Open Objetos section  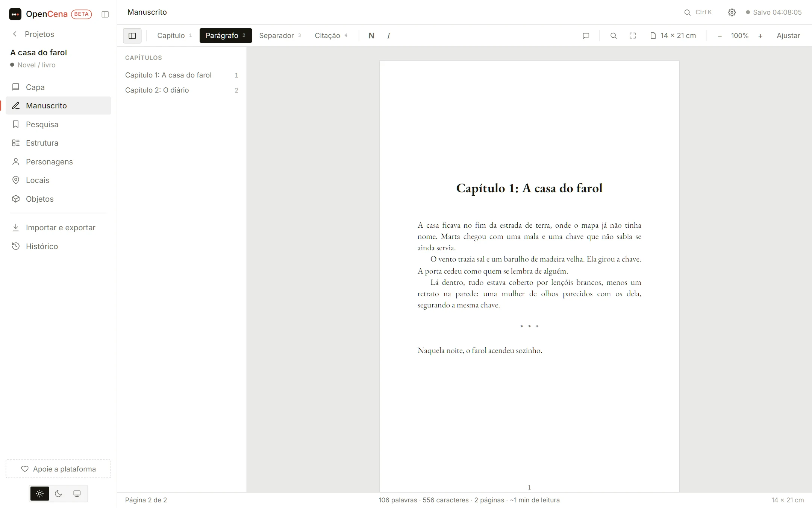point(58,199)
